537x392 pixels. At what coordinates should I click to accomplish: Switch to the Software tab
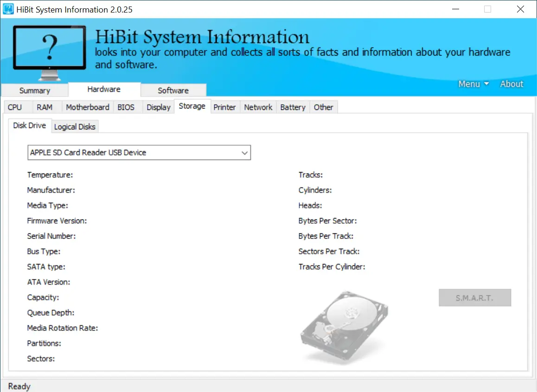pyautogui.click(x=173, y=90)
